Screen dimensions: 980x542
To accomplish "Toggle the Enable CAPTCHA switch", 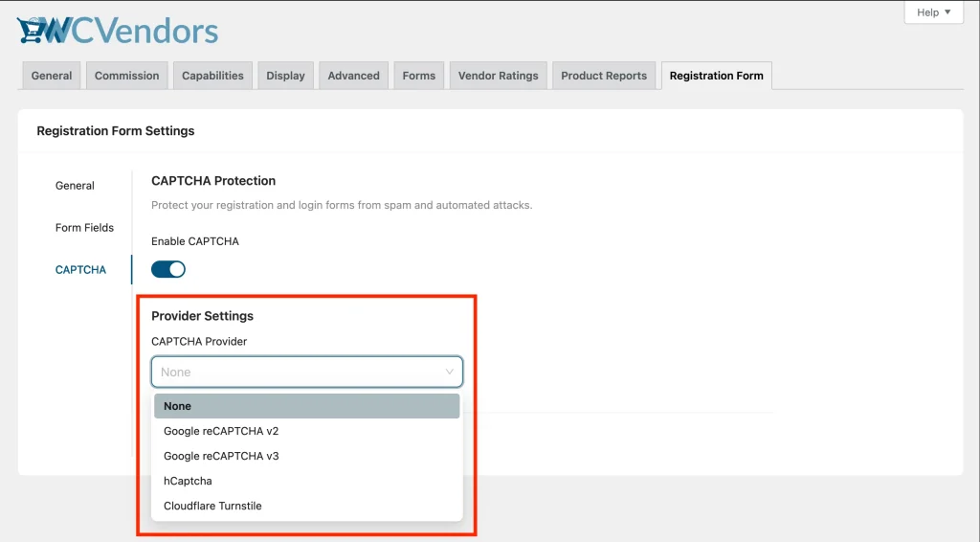I will coord(168,269).
